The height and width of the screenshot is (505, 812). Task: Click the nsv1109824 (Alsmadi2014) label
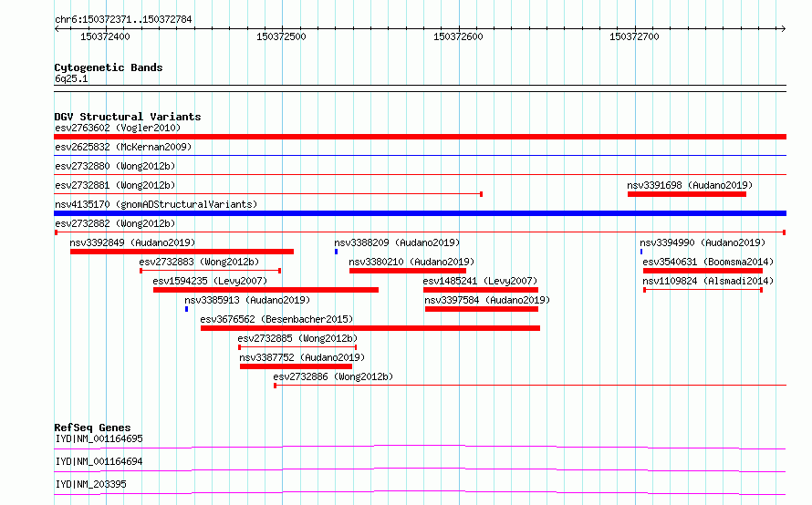tap(708, 281)
